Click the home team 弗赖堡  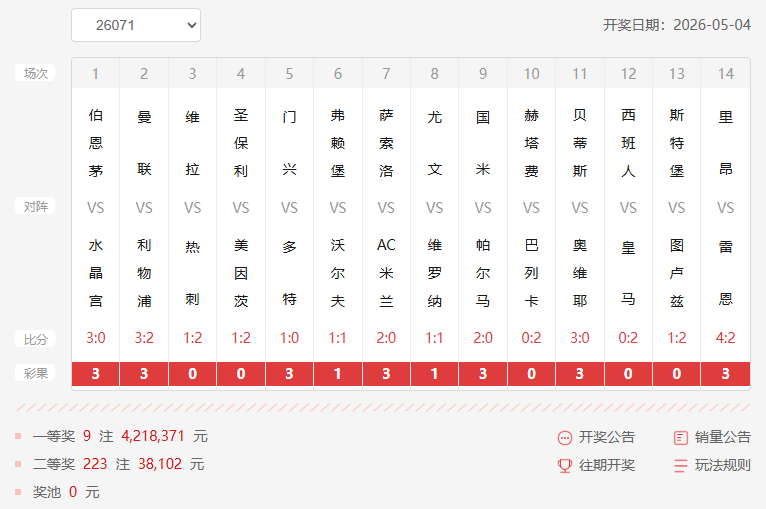[338, 143]
